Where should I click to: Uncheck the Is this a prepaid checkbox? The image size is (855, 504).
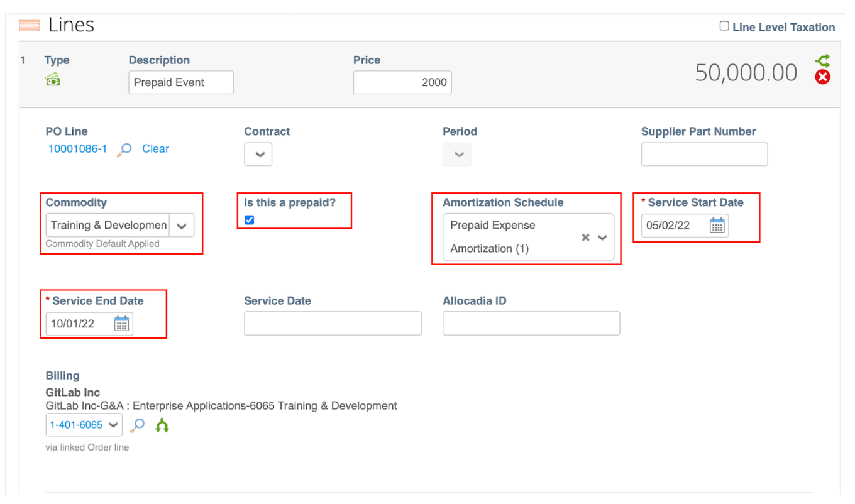(x=250, y=220)
